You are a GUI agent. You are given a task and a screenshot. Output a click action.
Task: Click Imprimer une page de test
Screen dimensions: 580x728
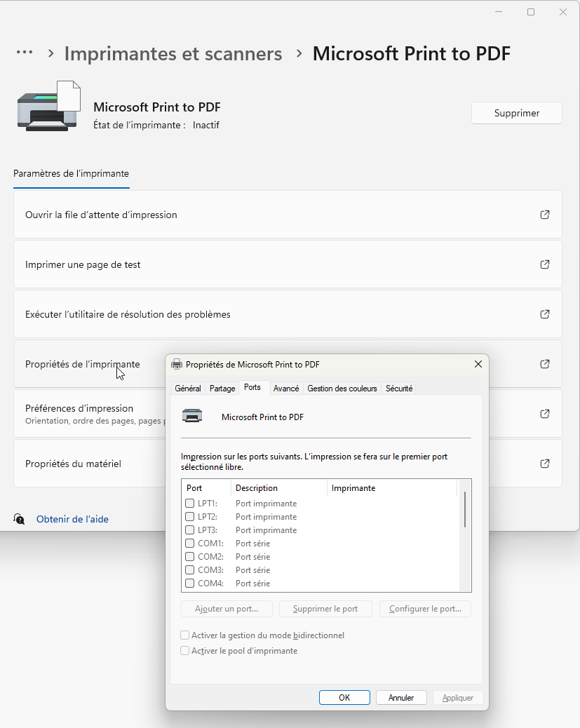[288, 264]
